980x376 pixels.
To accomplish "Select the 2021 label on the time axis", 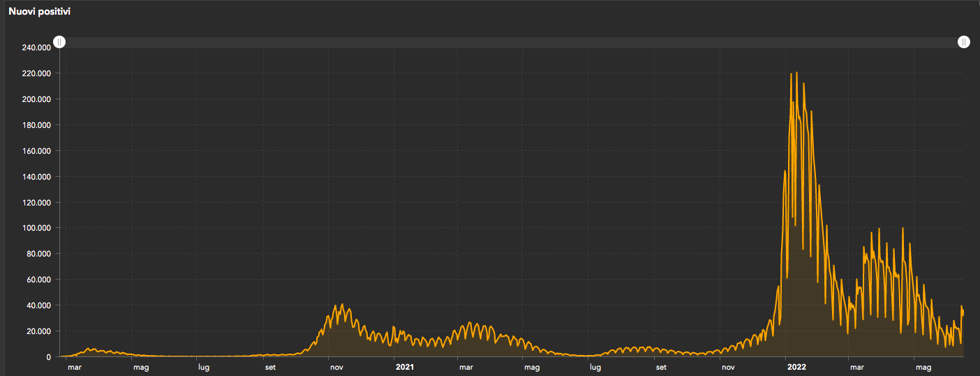I will [x=405, y=367].
